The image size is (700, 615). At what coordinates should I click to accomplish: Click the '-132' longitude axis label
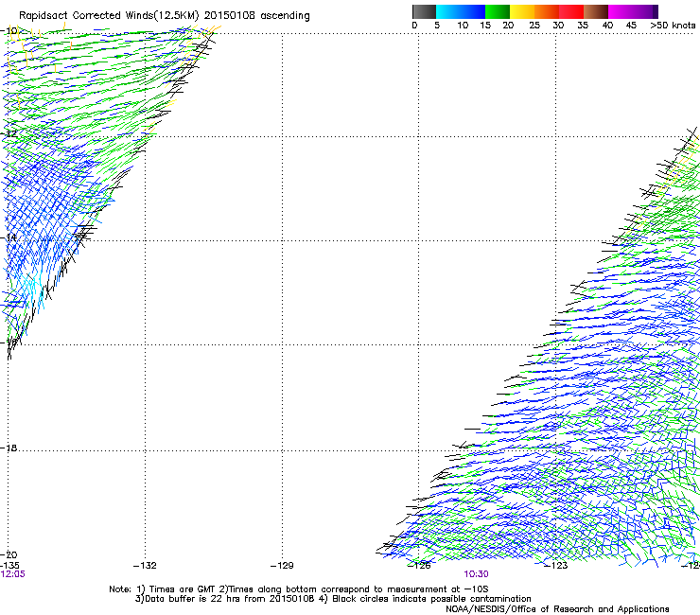pyautogui.click(x=145, y=566)
